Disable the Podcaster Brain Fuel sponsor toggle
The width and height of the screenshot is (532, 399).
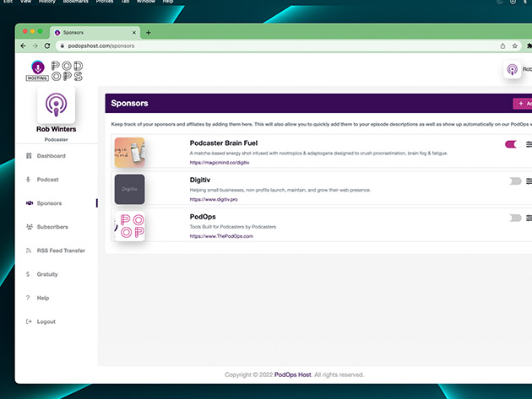coord(512,144)
